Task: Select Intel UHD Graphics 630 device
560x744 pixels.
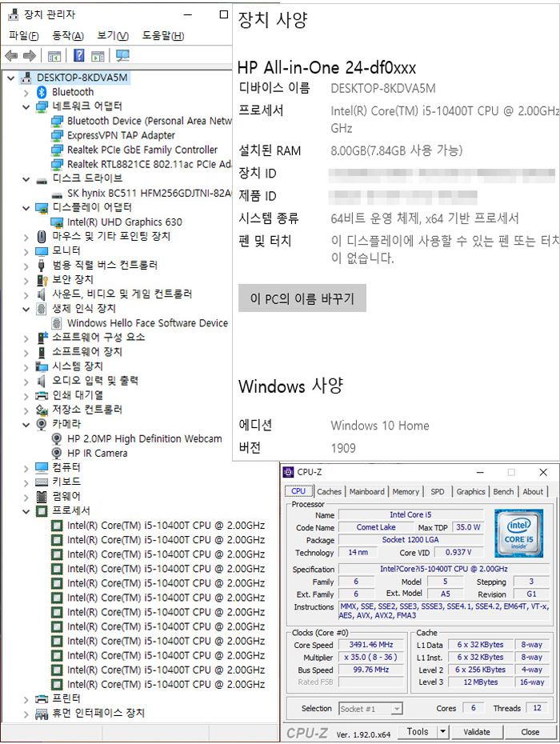Action: point(124,222)
